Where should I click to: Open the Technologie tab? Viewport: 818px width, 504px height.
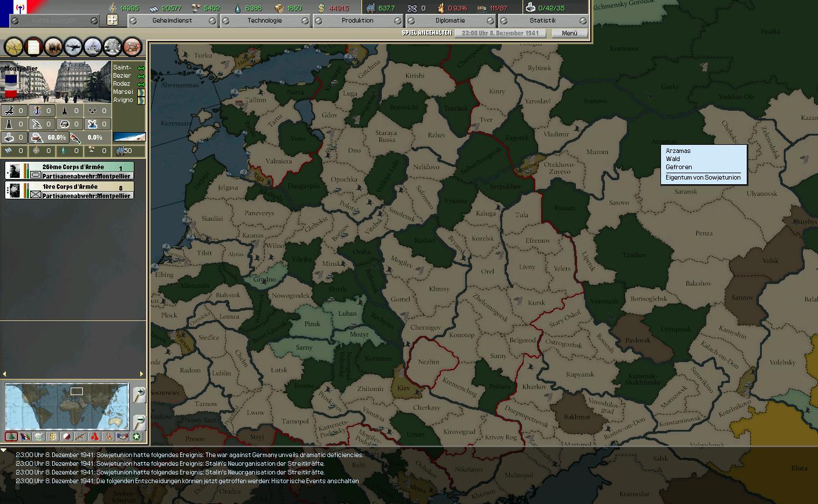265,20
